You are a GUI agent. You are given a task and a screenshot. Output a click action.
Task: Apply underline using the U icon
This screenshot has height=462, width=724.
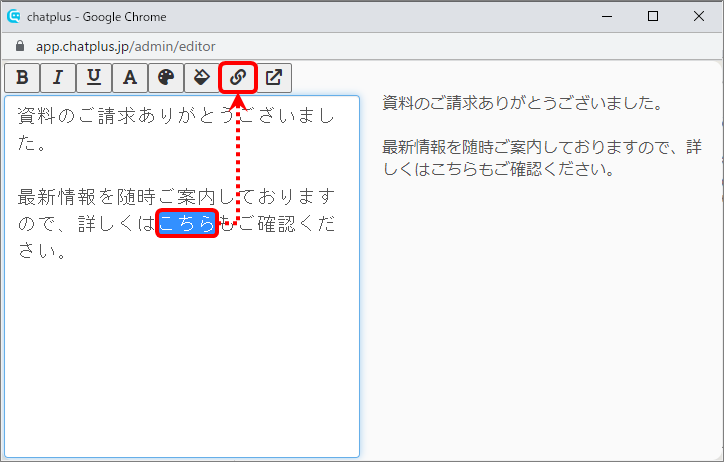coord(94,78)
